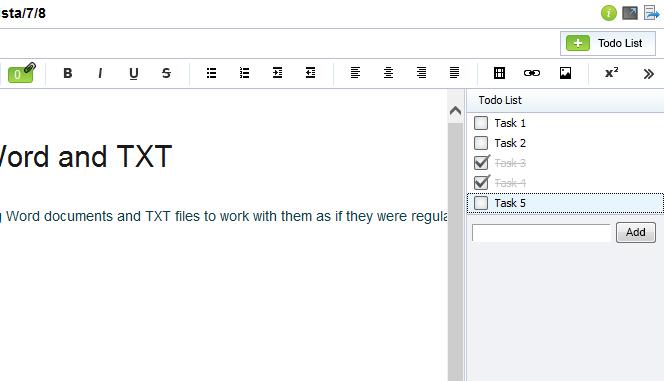Check the Task 5 checkbox

point(481,203)
